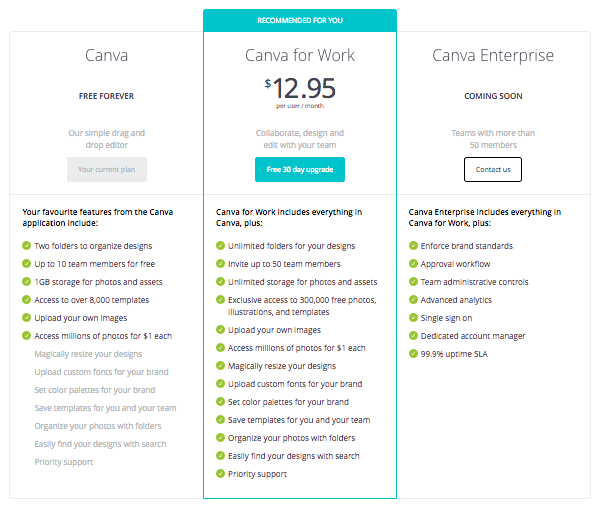Click checkmark beside 99.9% uptime SLA
This screenshot has width=604, height=510.
pos(413,354)
